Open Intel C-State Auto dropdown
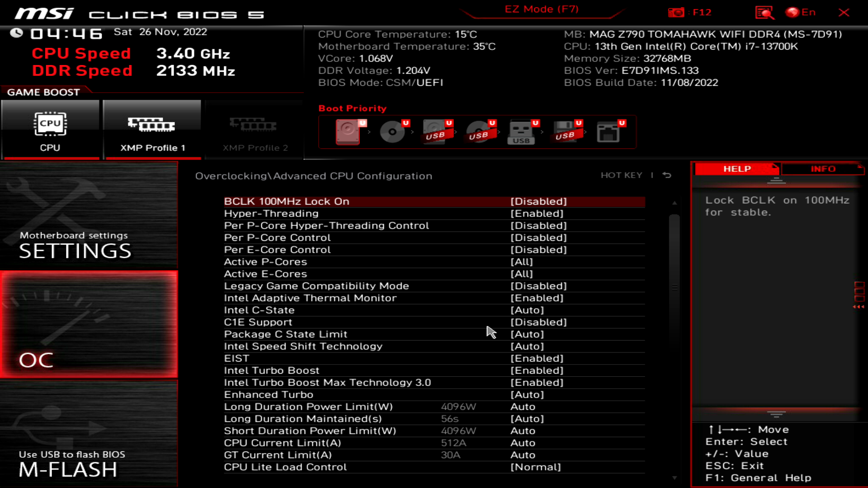Image resolution: width=868 pixels, height=488 pixels. point(528,310)
